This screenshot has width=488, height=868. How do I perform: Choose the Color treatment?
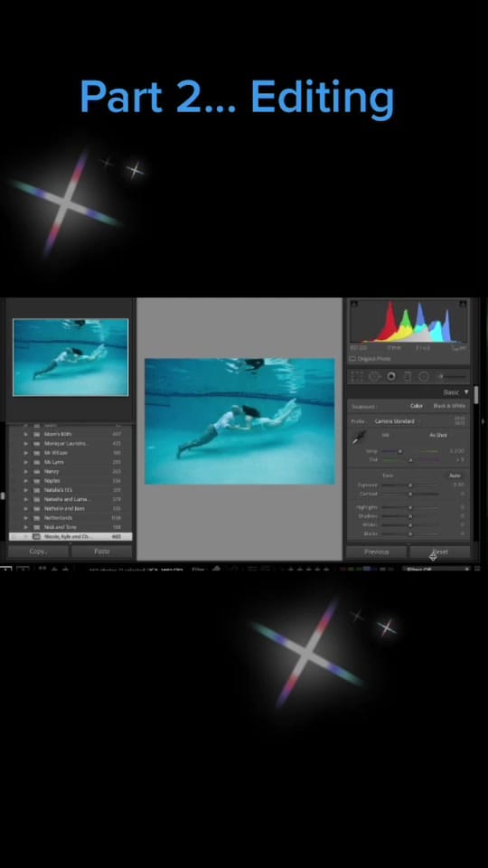pyautogui.click(x=417, y=406)
